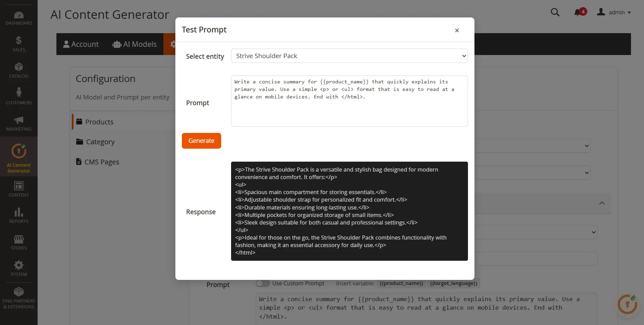The width and height of the screenshot is (644, 325).
Task: Enable the Use Custom Prompt toggle
Action: tap(263, 283)
